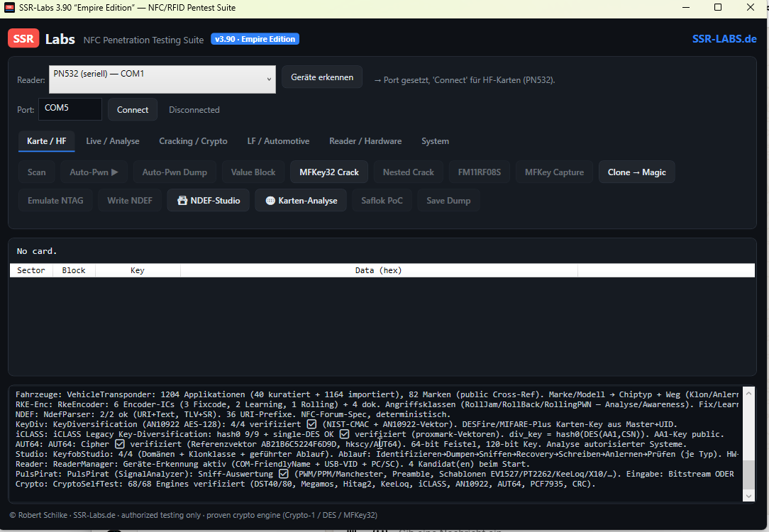This screenshot has height=532, width=769.
Task: Click the Sector column header
Action: 31,270
